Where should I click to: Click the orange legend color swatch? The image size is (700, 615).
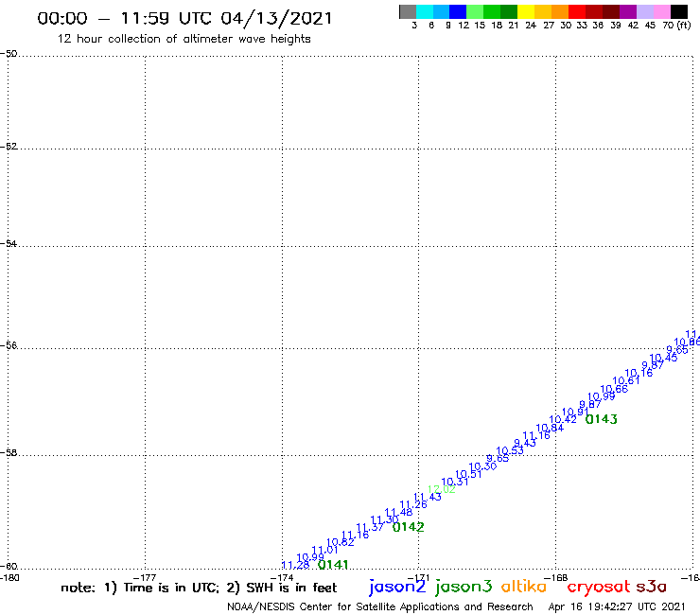(560, 11)
